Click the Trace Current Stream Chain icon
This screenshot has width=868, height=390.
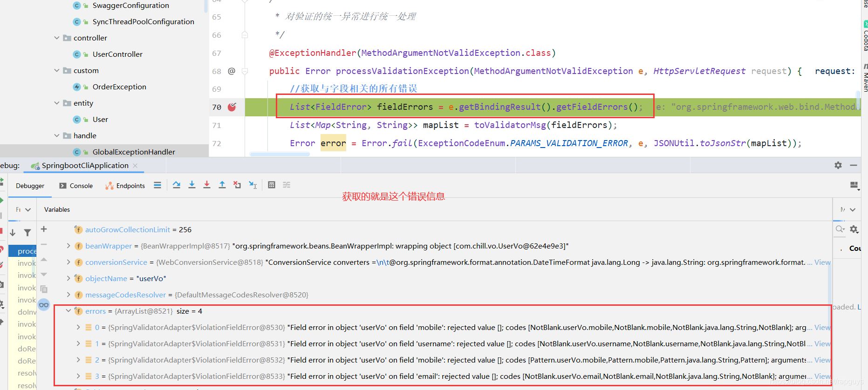point(287,185)
